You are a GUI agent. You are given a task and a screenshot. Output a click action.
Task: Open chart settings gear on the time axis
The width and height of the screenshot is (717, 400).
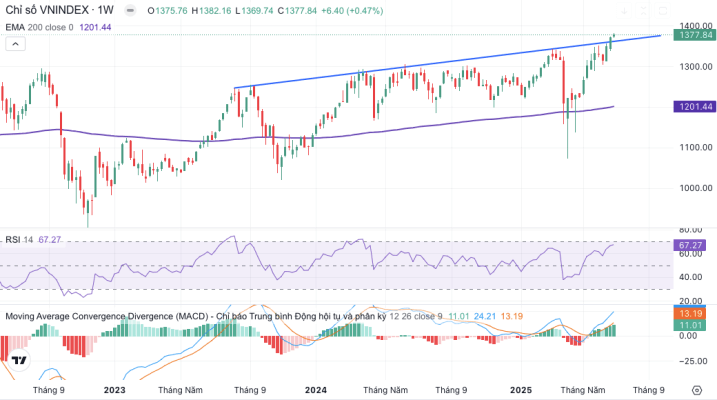click(x=697, y=390)
